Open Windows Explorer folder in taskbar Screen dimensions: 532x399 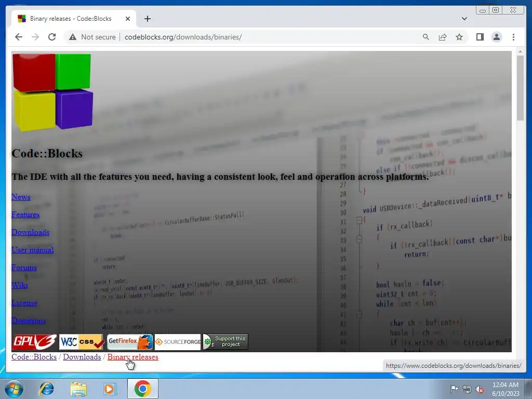78,389
